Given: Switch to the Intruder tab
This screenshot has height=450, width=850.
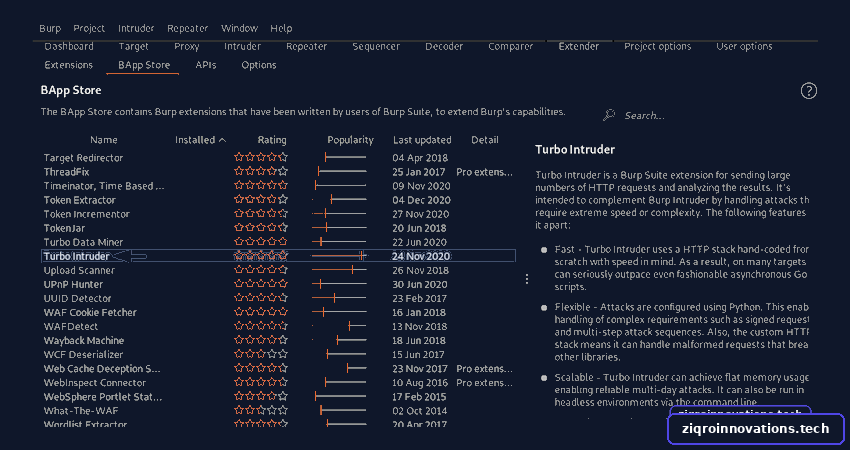Looking at the screenshot, I should 242,47.
